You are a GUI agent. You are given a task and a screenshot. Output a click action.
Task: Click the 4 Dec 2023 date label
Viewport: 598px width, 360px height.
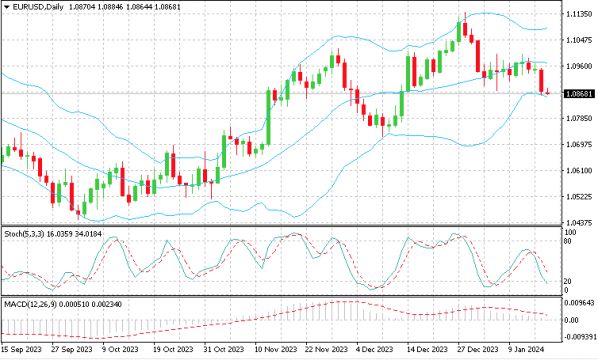[375, 349]
